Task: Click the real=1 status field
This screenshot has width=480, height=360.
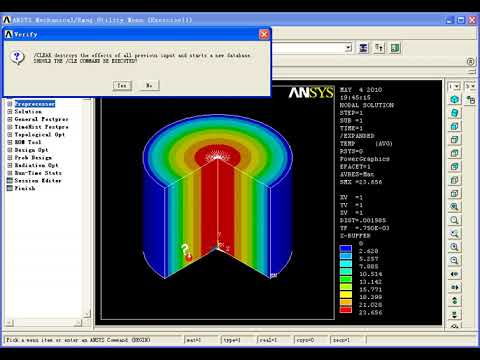Action: (274, 340)
